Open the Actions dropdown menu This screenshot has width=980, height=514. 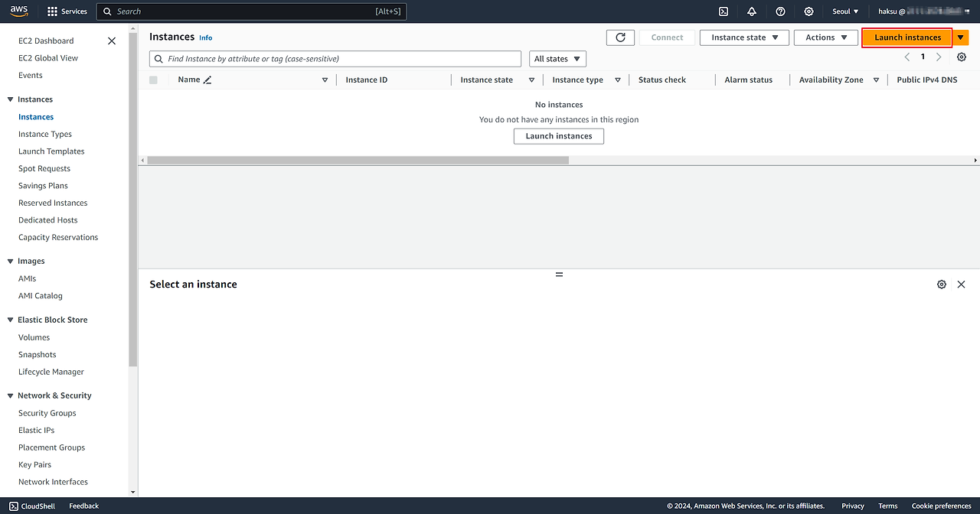pyautogui.click(x=826, y=37)
